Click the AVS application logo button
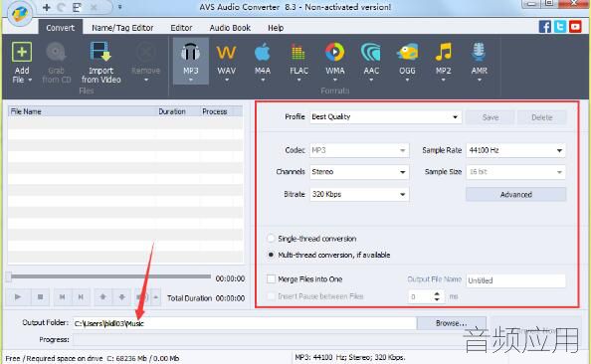Viewport: 591px width, 364px height. 20,14
